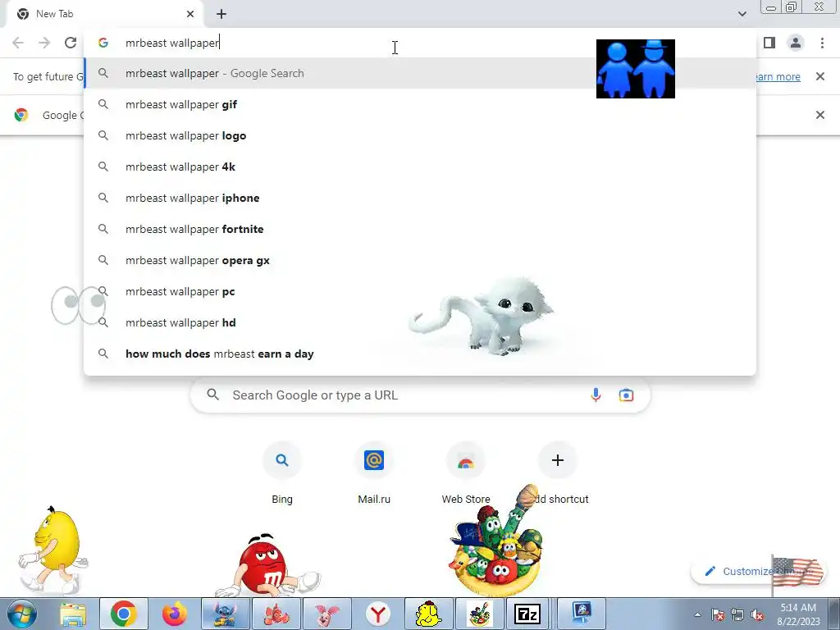Choose 'how much does mrbeast earn a day'
840x630 pixels.
tap(420, 354)
